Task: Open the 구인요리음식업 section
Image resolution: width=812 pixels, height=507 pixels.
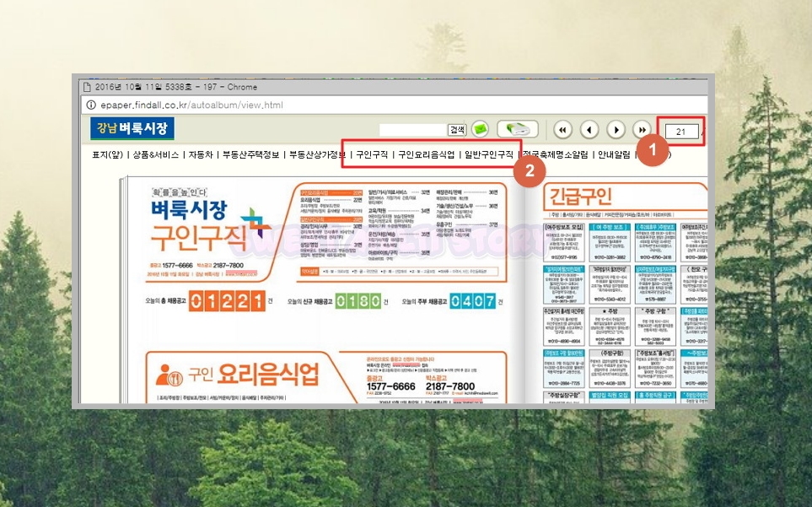Action: pyautogui.click(x=426, y=154)
